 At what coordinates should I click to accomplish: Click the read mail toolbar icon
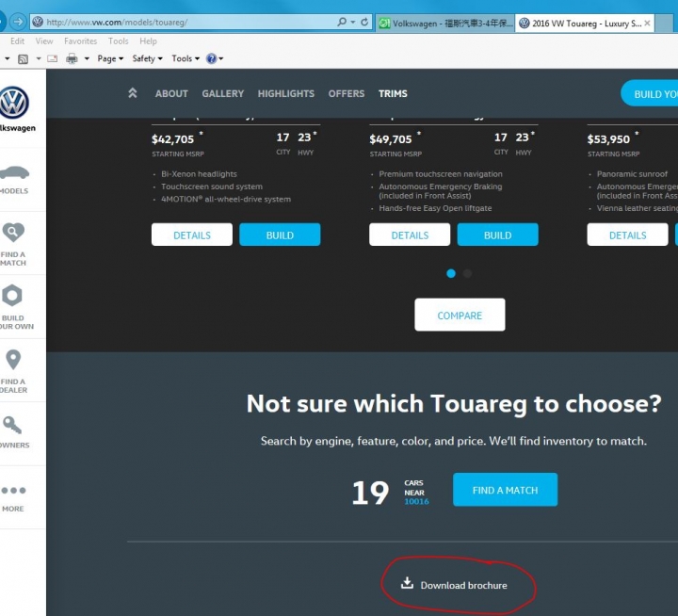coord(53,58)
